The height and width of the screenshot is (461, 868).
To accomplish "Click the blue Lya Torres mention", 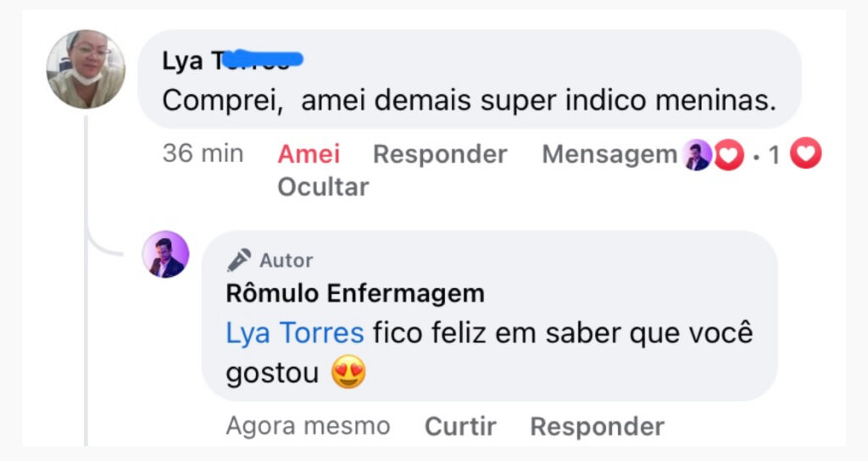I will (294, 333).
